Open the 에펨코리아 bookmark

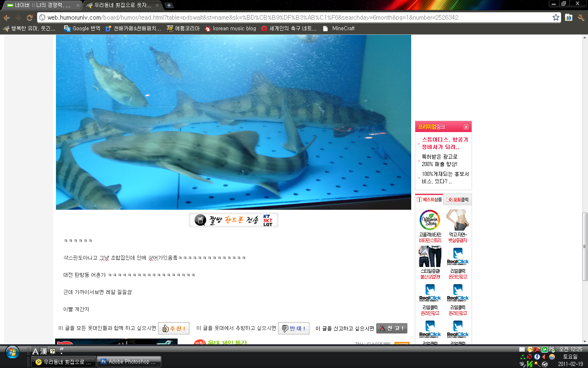click(x=183, y=29)
